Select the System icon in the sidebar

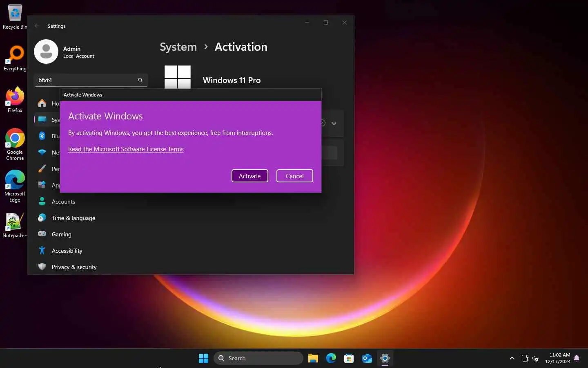coord(42,119)
